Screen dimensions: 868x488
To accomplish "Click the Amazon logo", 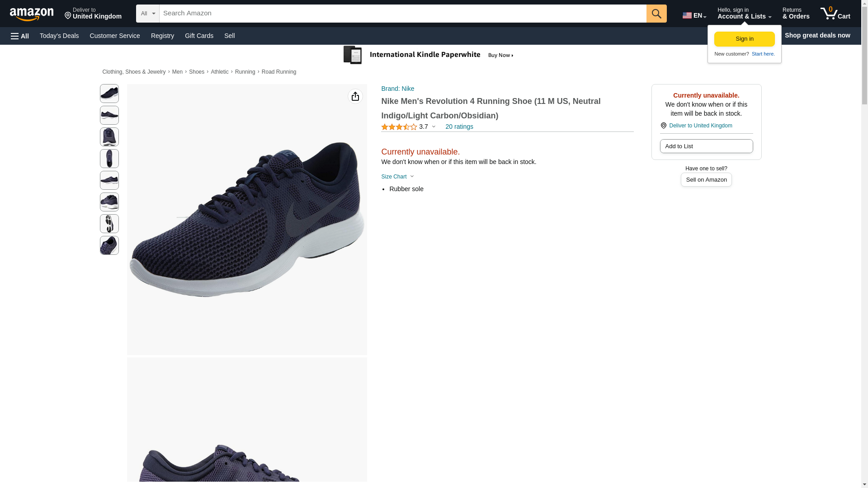I will [32, 14].
